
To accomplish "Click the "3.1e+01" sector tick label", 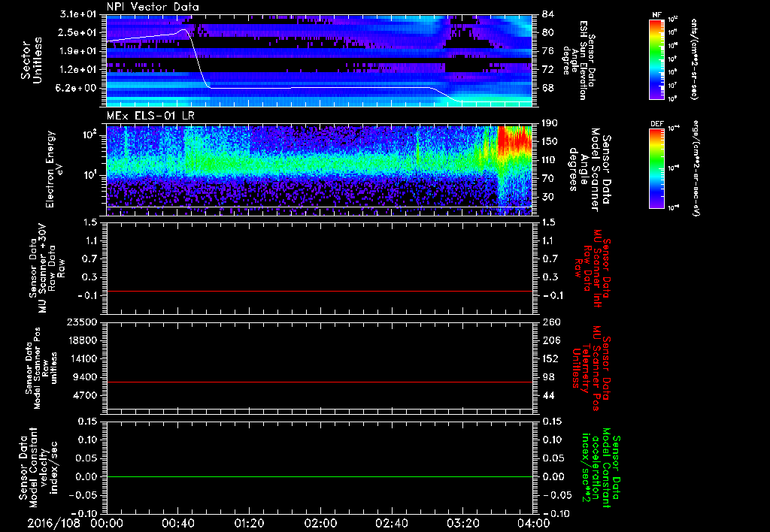I will (x=80, y=14).
